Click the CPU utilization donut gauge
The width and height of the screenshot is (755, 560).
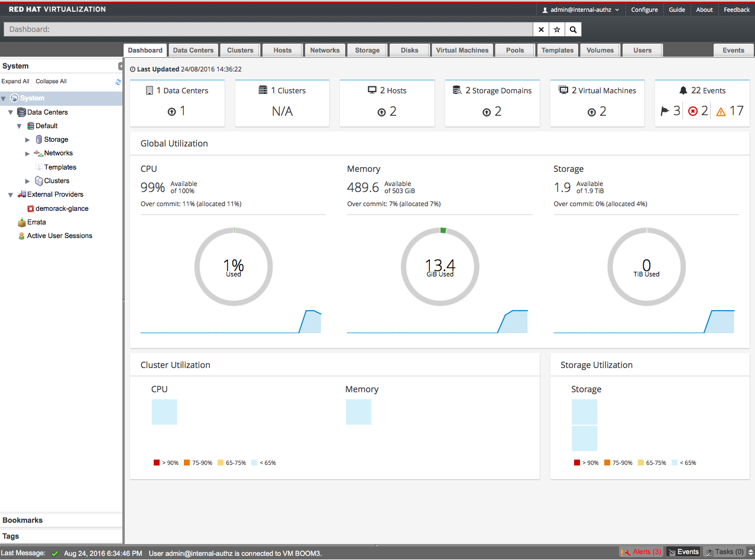click(x=234, y=266)
